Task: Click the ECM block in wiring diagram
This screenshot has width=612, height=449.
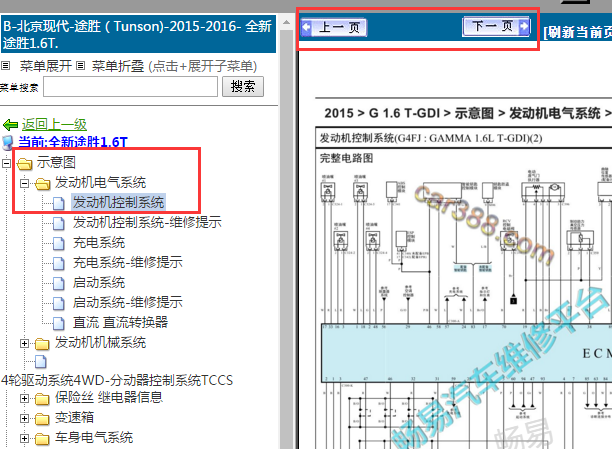Action: pos(466,353)
